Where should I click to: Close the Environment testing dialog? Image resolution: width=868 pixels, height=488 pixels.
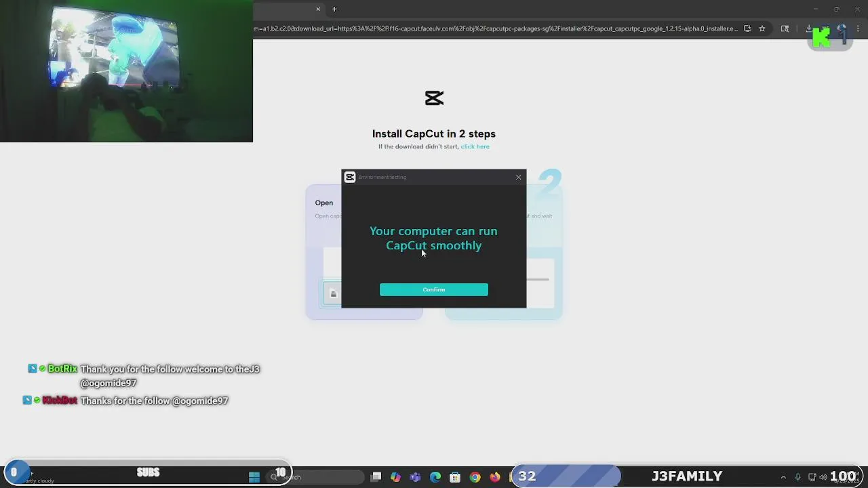coord(519,177)
